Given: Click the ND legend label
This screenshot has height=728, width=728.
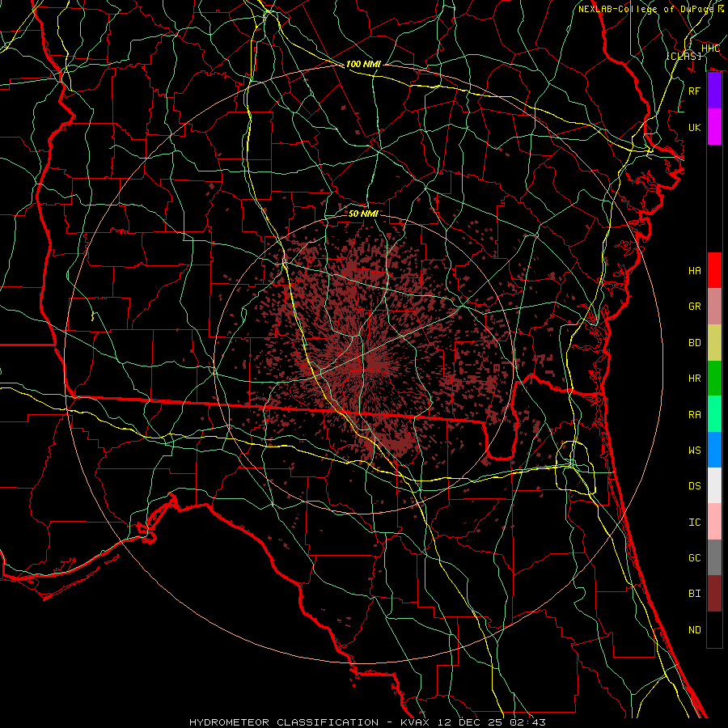Looking at the screenshot, I should (x=694, y=630).
